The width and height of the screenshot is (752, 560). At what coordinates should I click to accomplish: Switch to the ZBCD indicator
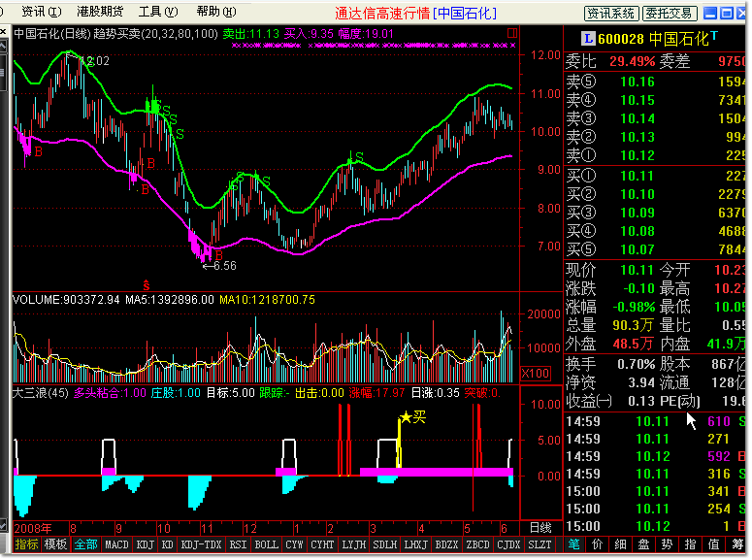[x=477, y=544]
